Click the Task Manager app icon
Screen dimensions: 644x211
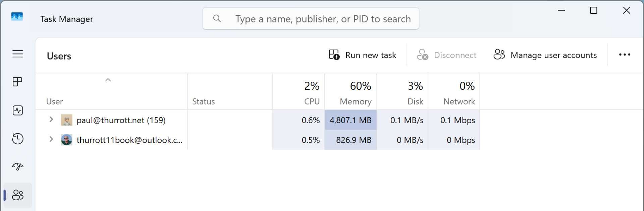[x=17, y=17]
